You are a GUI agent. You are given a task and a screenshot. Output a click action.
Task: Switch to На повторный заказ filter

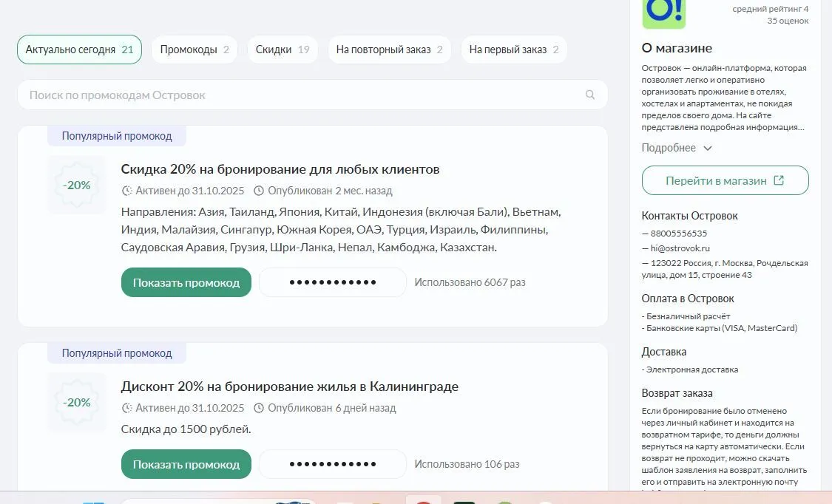(390, 49)
